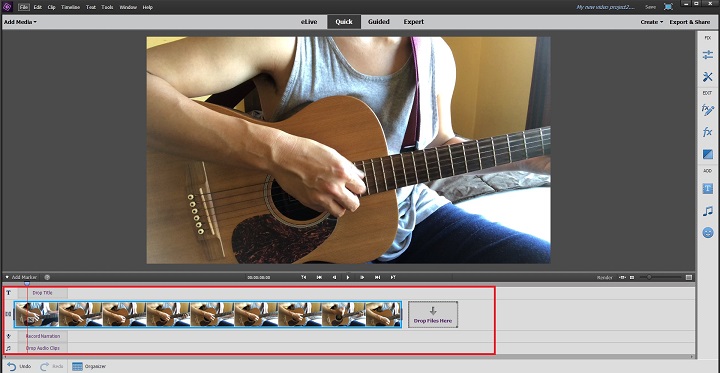Open the Tools menu
This screenshot has height=373, width=720.
[x=107, y=7]
